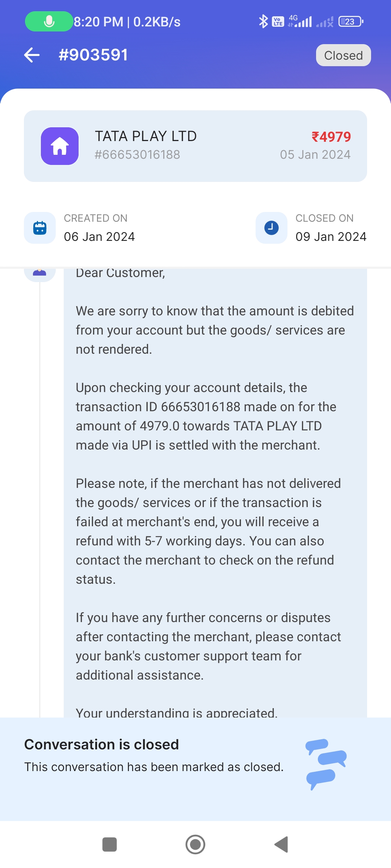Tap the support agent avatar icon
Screen dimensions: 391x868
pos(40,273)
